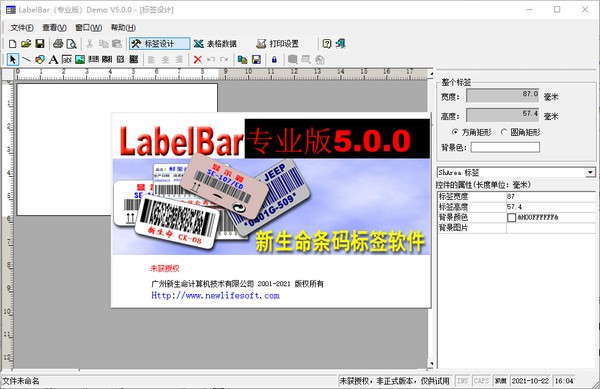This screenshot has height=389, width=600.
Task: Paste from clipboard icon
Action: [117, 44]
